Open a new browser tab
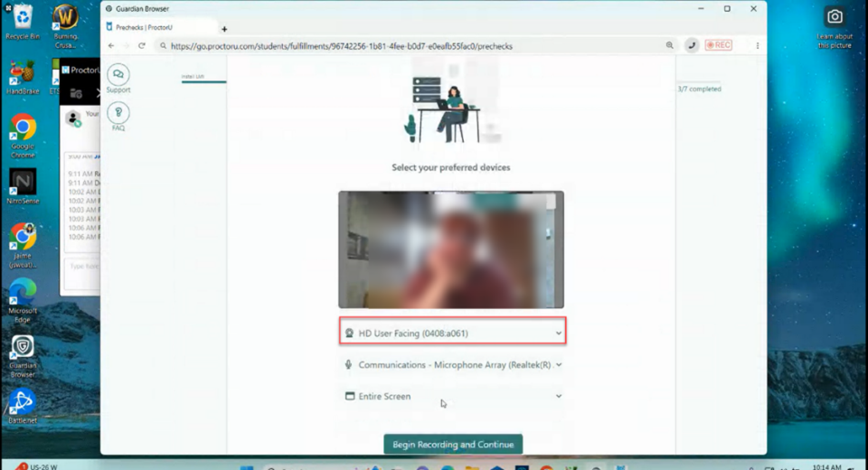 pyautogui.click(x=224, y=29)
